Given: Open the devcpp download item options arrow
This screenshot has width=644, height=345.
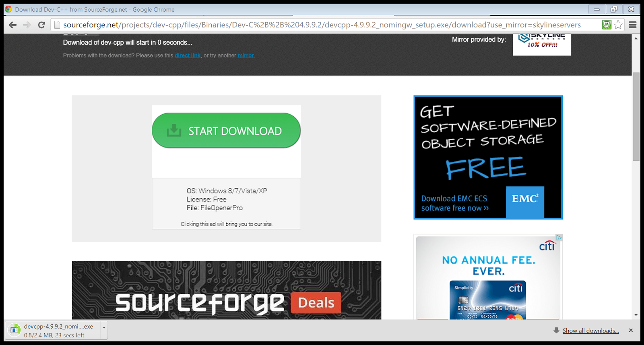Looking at the screenshot, I should 104,327.
